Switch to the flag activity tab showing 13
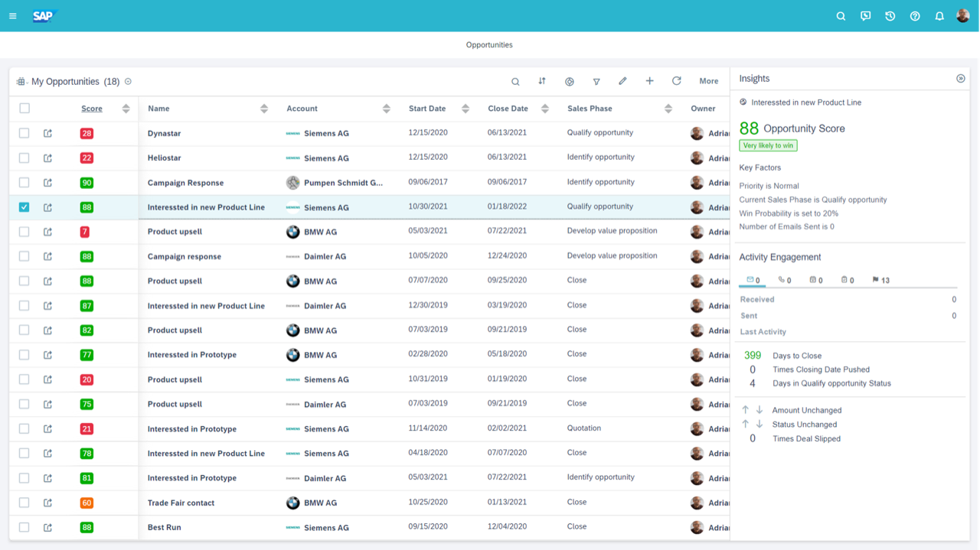Screen dimensions: 980x550 tap(880, 280)
